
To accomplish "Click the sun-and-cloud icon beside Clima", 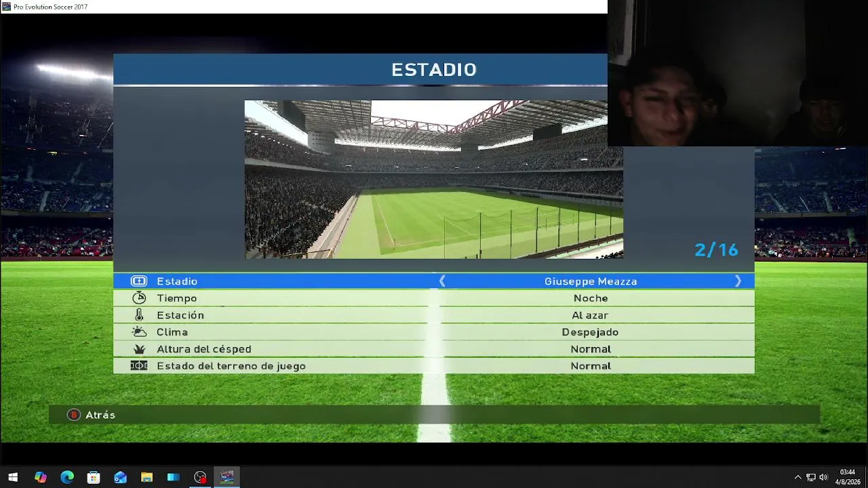I will [x=139, y=332].
